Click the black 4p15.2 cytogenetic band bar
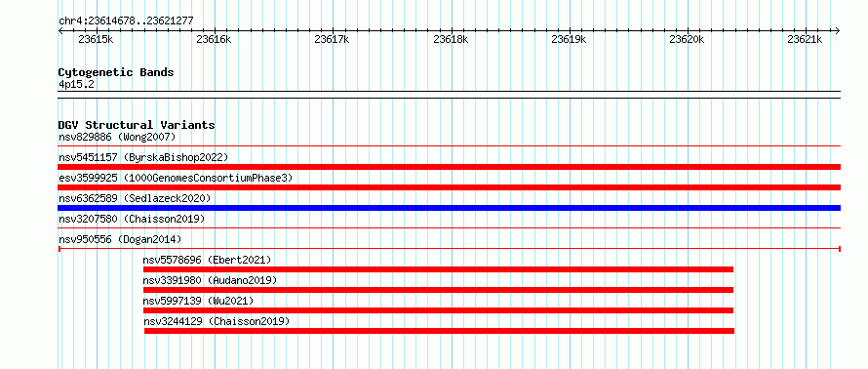Viewport: 868px width, 369px height. (449, 95)
